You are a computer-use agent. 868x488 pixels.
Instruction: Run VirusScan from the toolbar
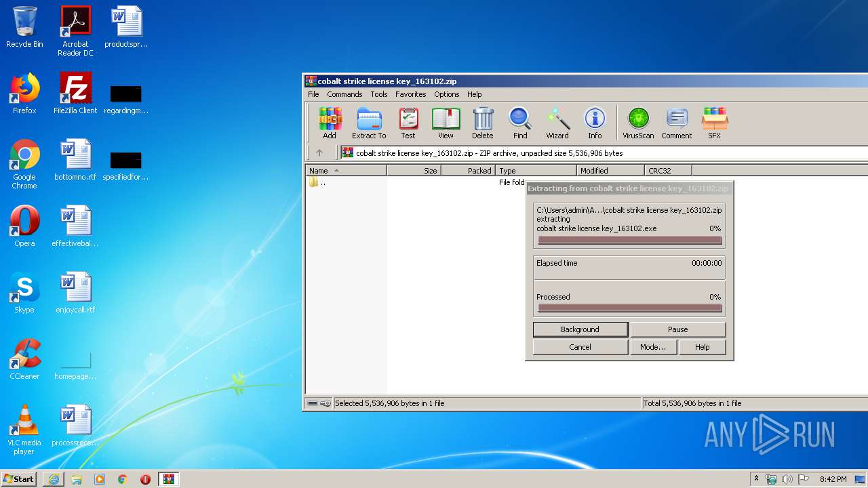(x=638, y=123)
